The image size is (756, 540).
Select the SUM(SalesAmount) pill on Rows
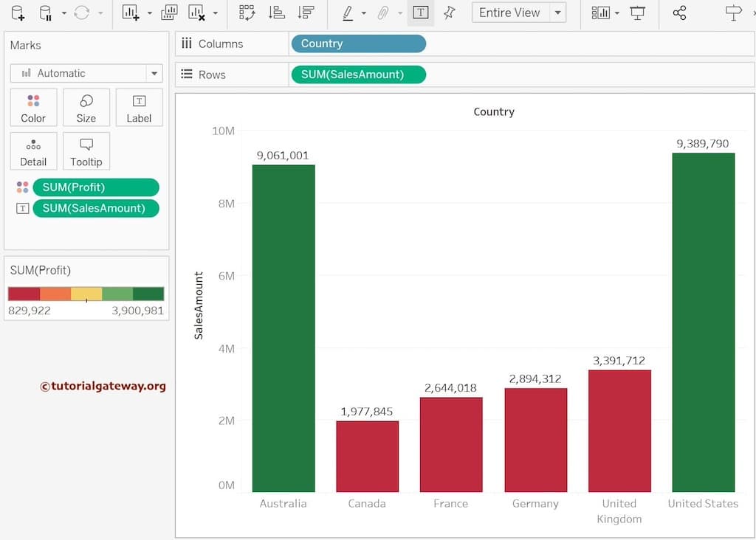pyautogui.click(x=358, y=75)
